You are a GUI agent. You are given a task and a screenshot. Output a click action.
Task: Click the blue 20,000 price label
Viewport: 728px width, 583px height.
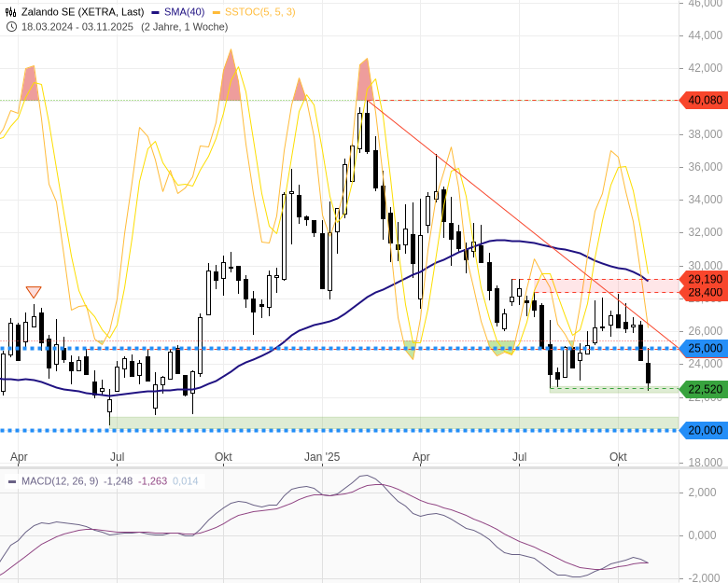[x=704, y=430]
